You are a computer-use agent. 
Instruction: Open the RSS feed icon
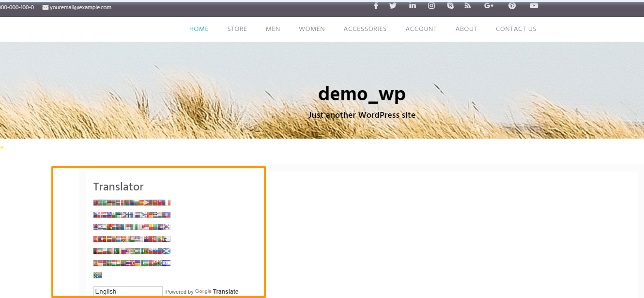[x=468, y=6]
